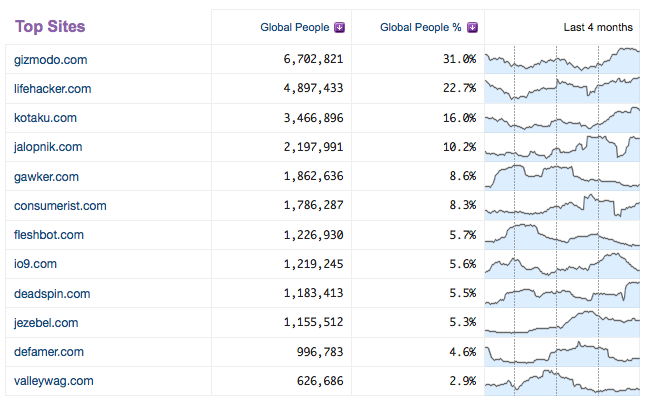Image resolution: width=652 pixels, height=412 pixels.
Task: Select the kotaku.com trend sparkline
Action: coord(562,118)
